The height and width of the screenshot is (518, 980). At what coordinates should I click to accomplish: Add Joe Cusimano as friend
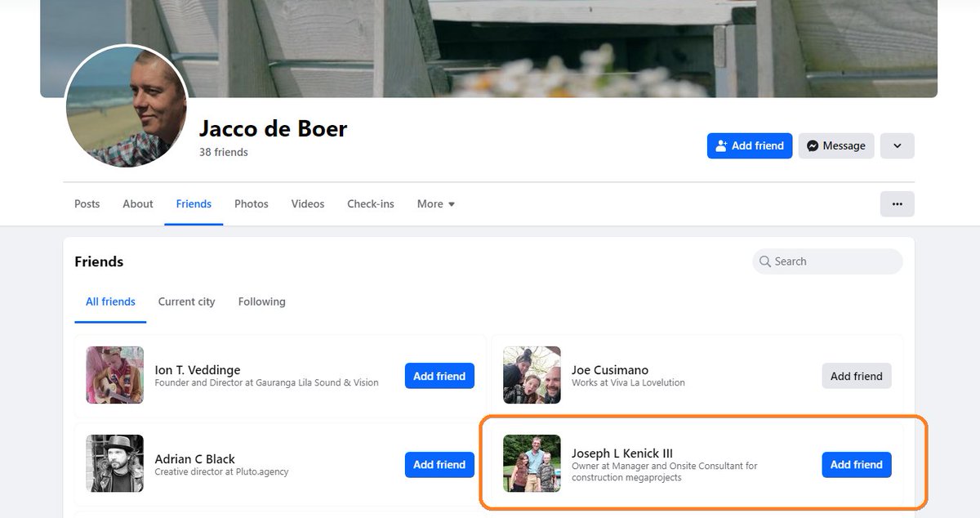[x=857, y=376]
